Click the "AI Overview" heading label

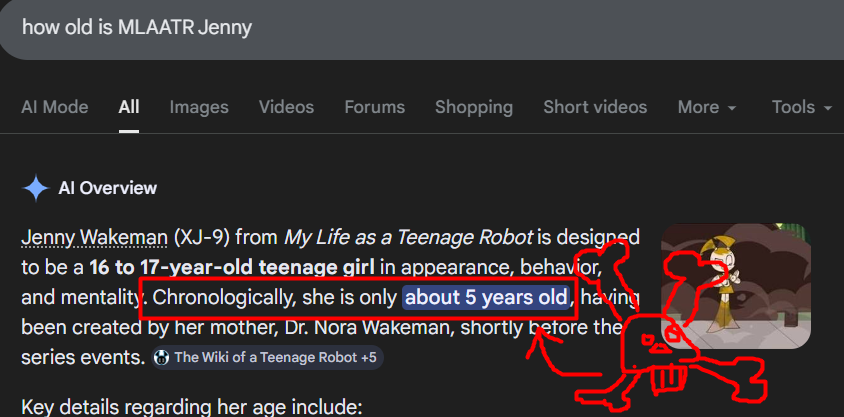(x=107, y=188)
